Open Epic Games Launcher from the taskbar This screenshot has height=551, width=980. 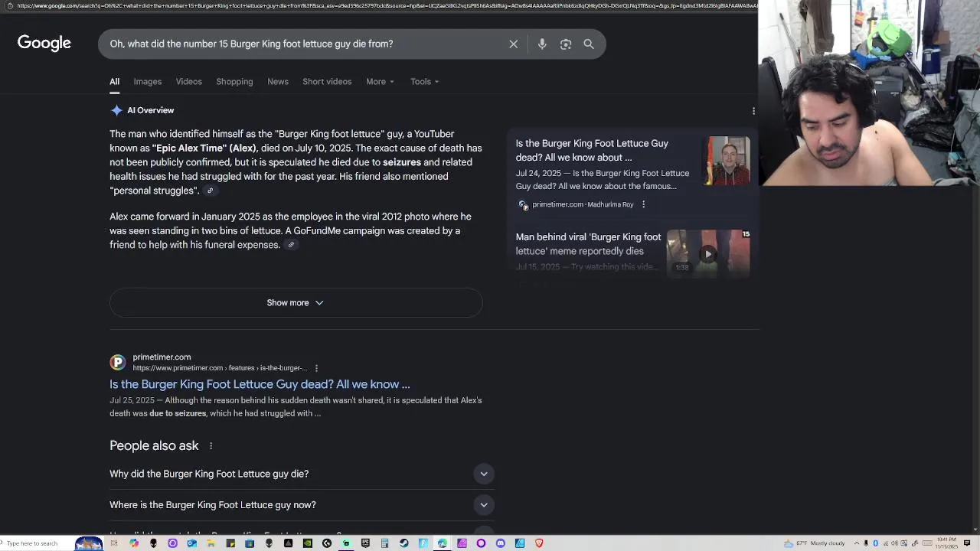[x=365, y=543]
